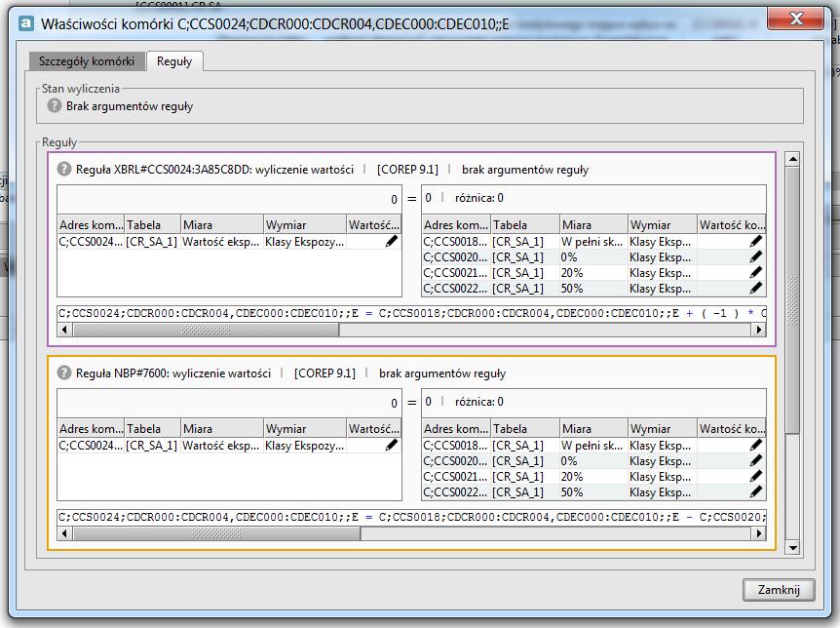Click pencil for CCS0020 0% row in XBRL rule
The width and height of the screenshot is (840, 628).
click(x=756, y=256)
